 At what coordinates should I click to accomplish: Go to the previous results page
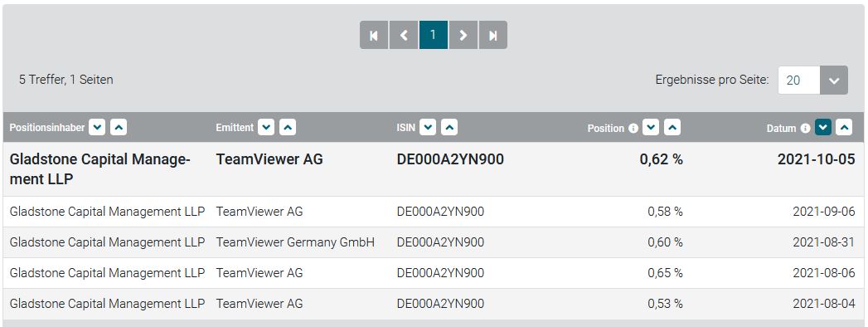404,35
